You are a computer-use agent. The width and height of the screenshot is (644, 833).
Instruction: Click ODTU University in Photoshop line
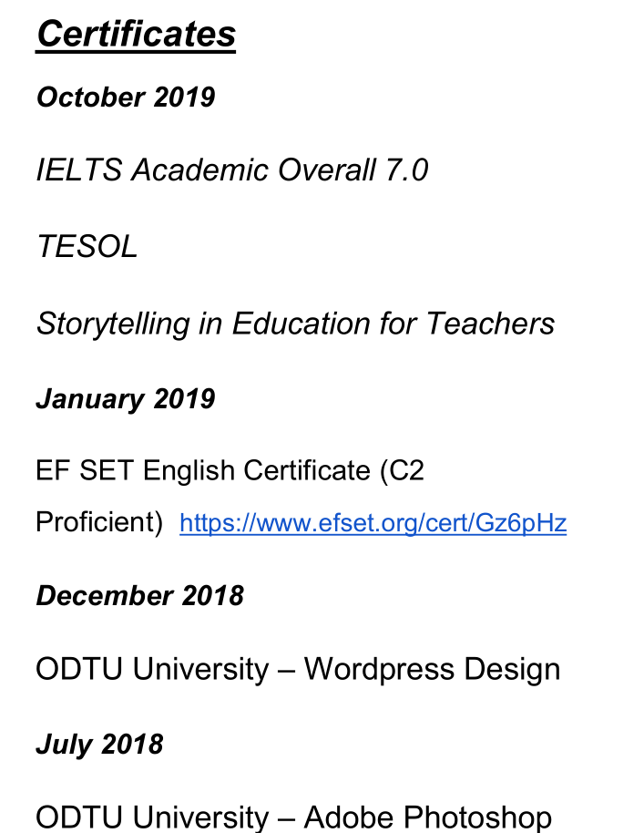152,817
